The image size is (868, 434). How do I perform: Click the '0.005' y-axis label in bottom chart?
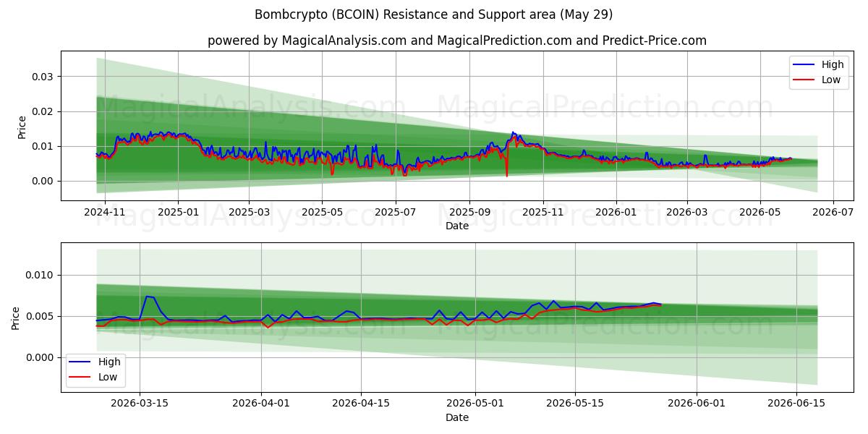(41, 316)
